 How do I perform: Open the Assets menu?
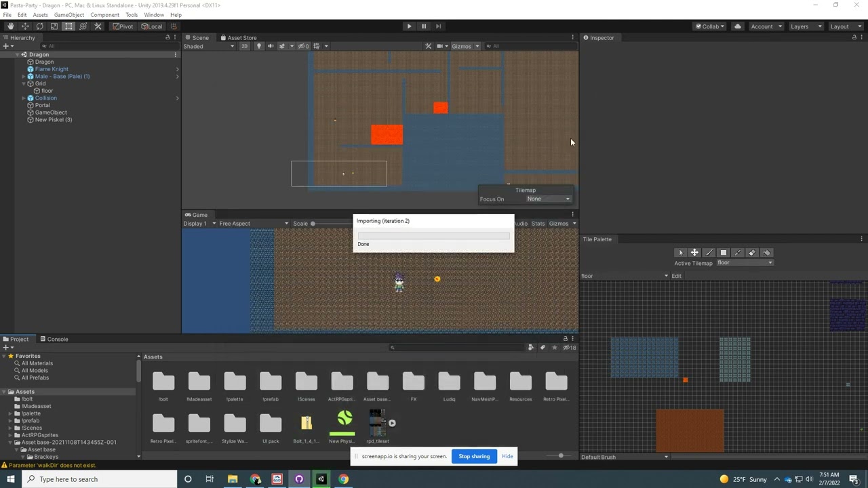(x=40, y=15)
